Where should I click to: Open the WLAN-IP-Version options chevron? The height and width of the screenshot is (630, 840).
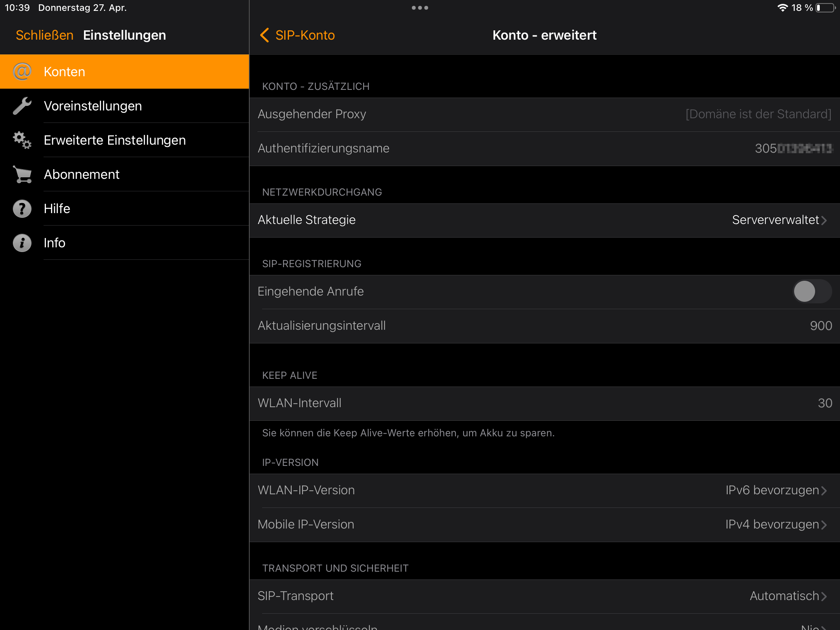tap(824, 490)
